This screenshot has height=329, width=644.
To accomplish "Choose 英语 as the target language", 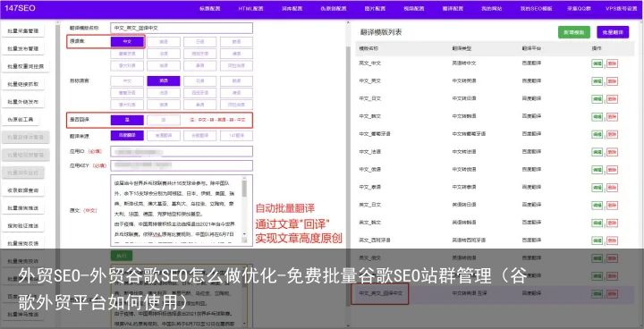I will (x=164, y=81).
